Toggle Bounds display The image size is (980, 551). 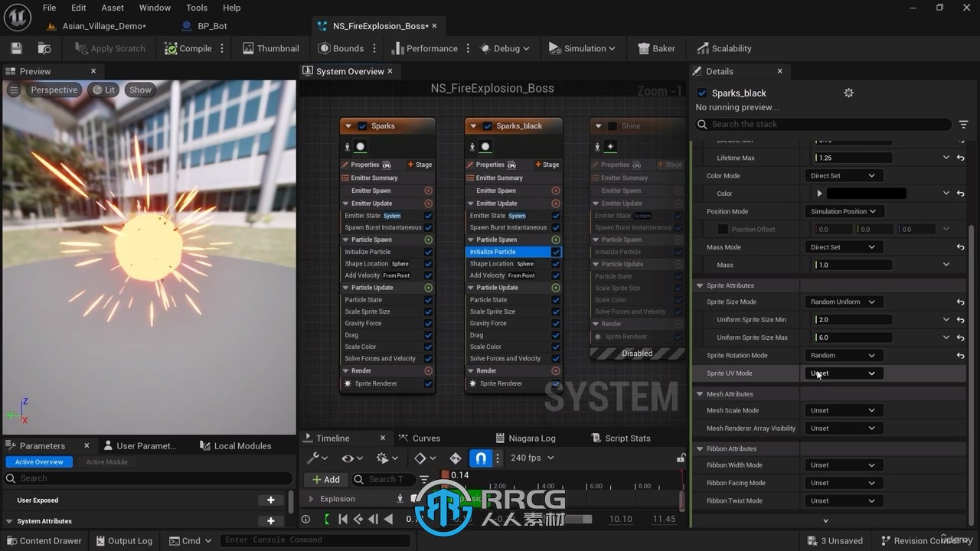pyautogui.click(x=341, y=48)
